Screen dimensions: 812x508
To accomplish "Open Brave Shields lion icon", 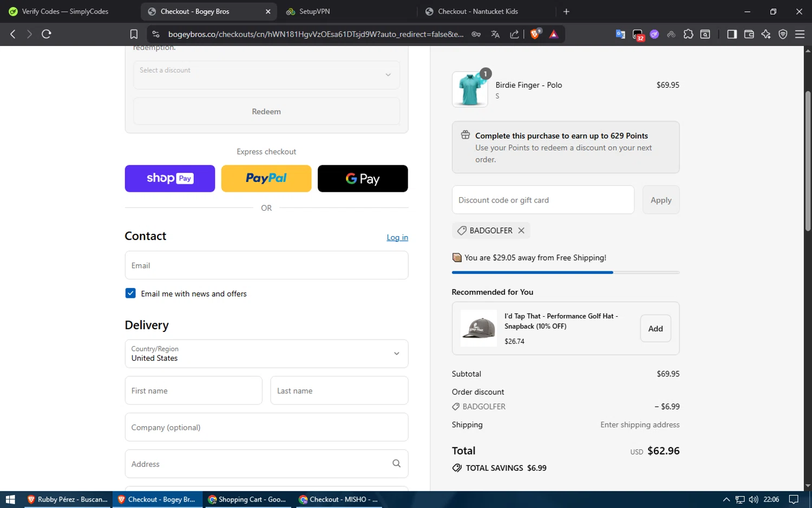I will click(x=535, y=34).
